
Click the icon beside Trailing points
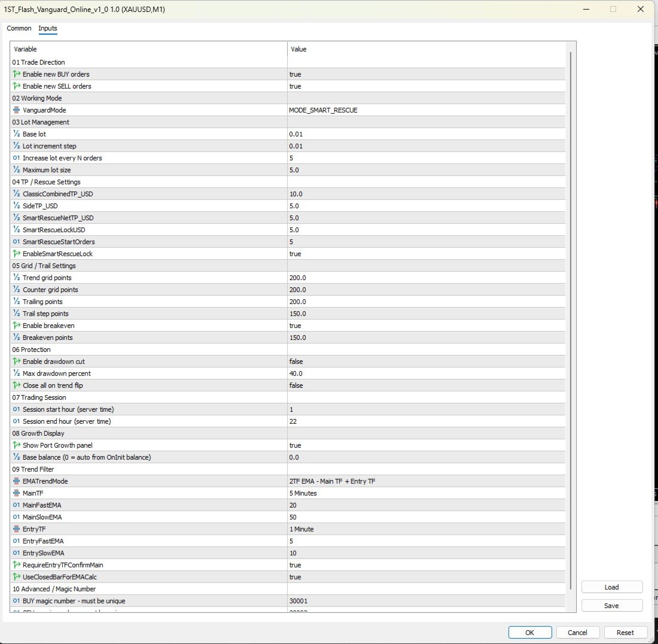[x=16, y=302]
